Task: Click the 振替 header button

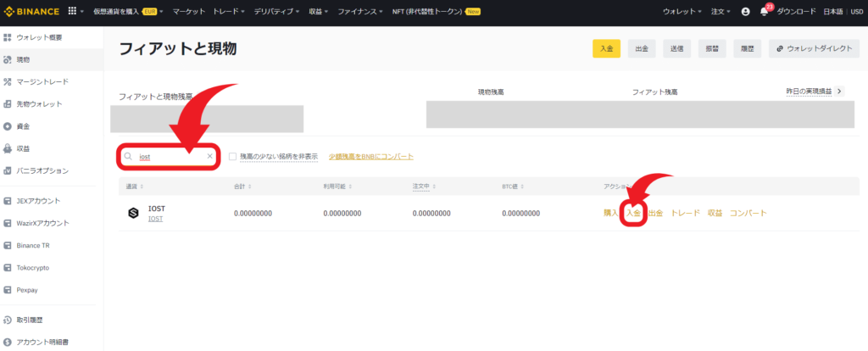Action: point(712,48)
